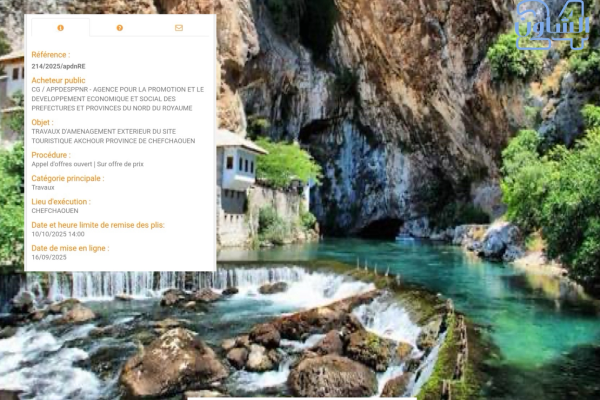Click the Lieu d'exécution heading

click(x=61, y=202)
